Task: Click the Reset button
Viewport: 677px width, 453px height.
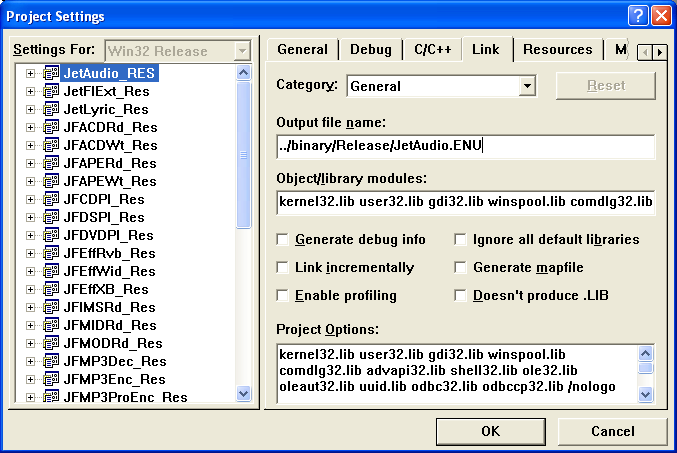Action: pos(606,86)
